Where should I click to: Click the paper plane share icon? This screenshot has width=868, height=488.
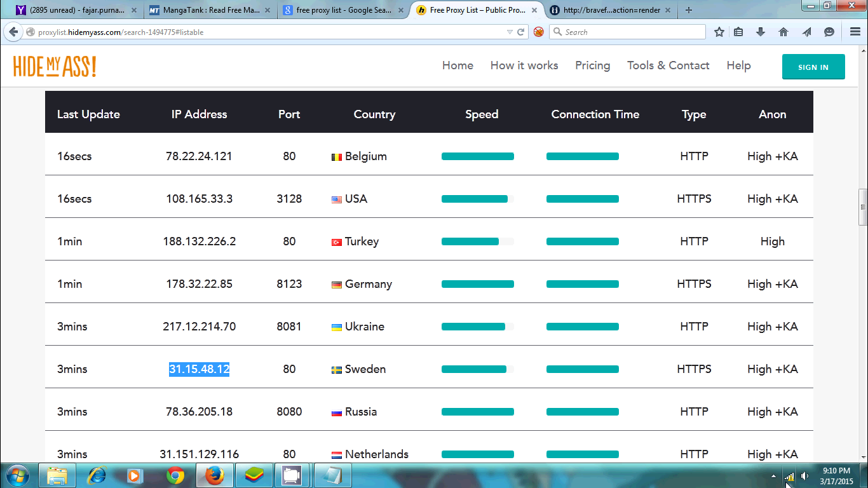(x=806, y=32)
